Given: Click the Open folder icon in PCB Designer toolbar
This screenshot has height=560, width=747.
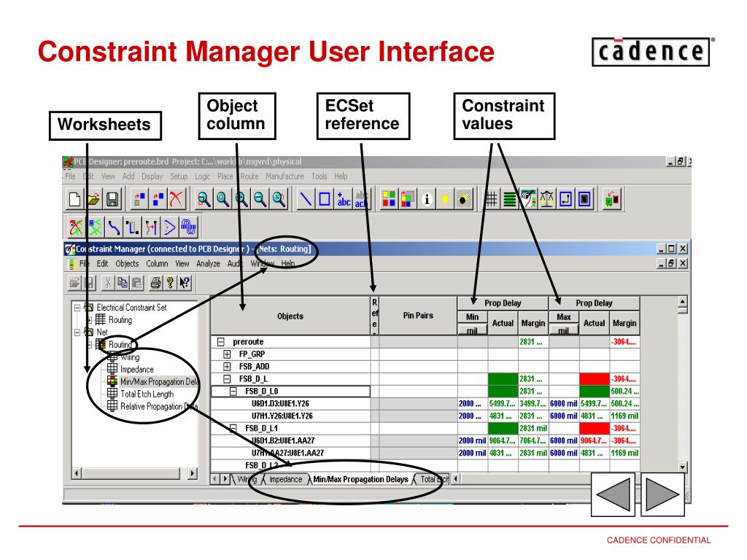Looking at the screenshot, I should [x=93, y=198].
